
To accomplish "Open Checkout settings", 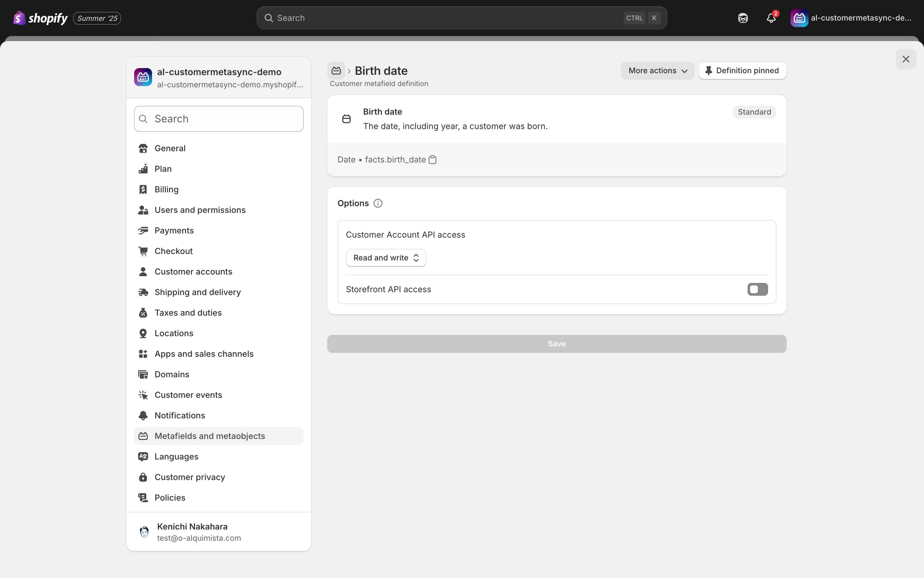I will click(219, 251).
